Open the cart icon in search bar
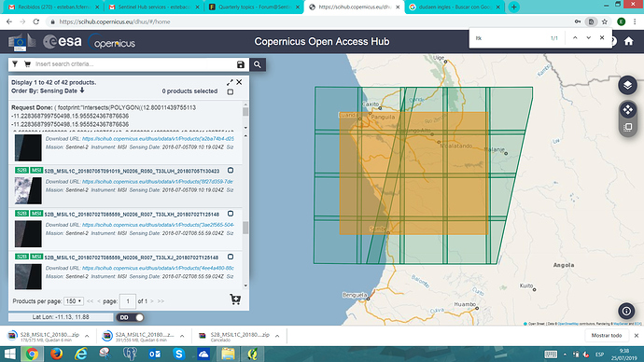644x362 pixels. [27, 64]
